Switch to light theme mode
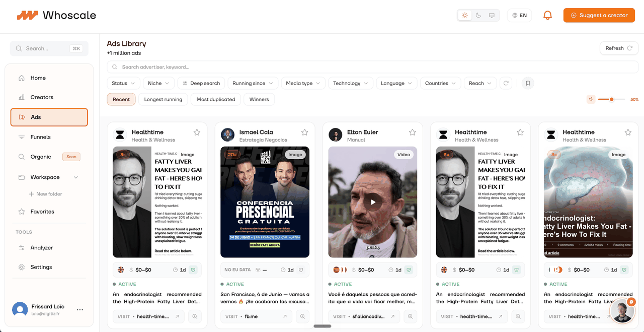Viewport: 644px width, 332px height. click(x=465, y=15)
